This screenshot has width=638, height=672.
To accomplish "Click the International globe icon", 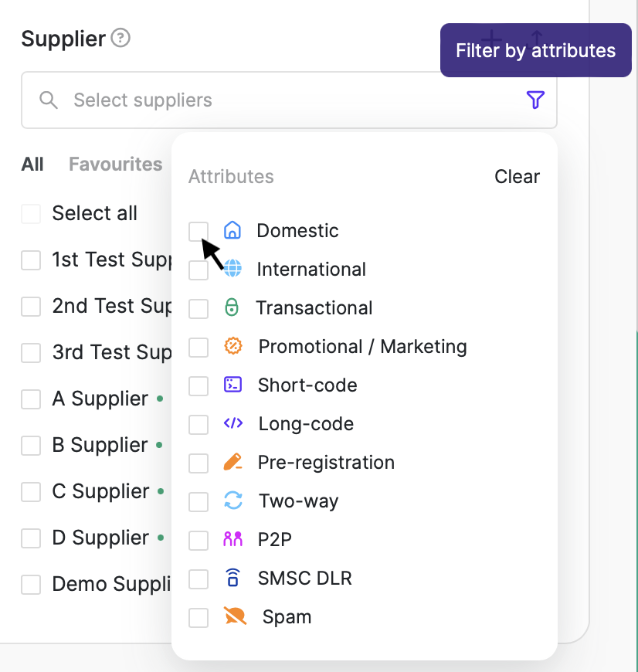I will point(232,269).
